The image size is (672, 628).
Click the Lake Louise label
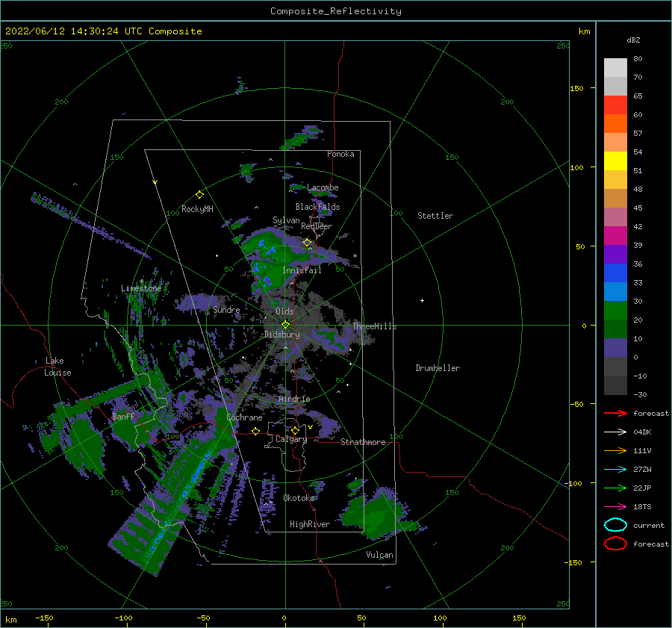(x=57, y=367)
